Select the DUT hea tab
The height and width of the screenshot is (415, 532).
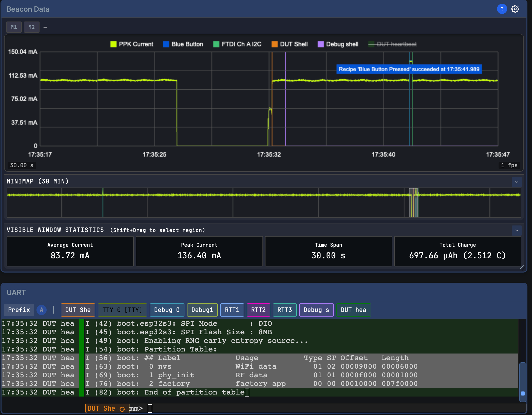(354, 310)
